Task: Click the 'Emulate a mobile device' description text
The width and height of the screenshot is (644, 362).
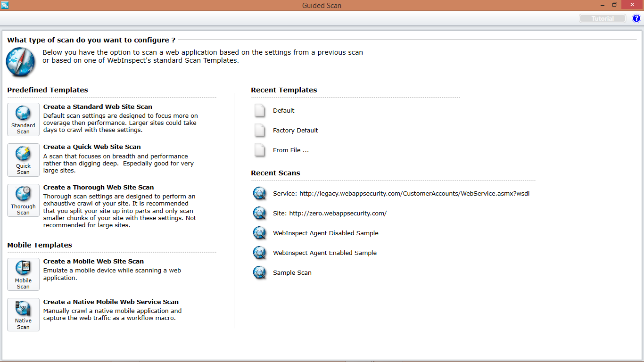Action: (x=112, y=274)
